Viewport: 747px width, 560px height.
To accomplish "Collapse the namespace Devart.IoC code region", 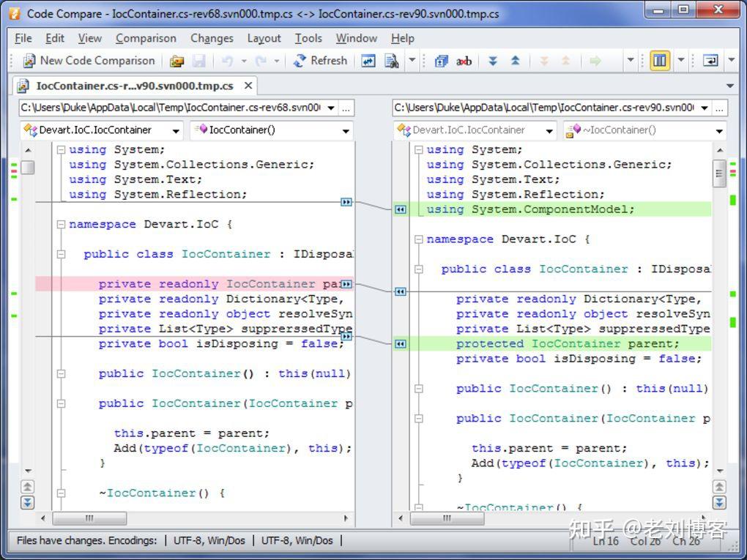I will click(59, 224).
